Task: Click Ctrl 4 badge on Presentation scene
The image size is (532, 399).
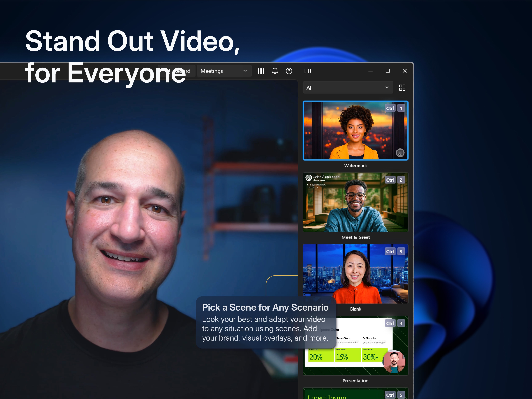Action: [x=395, y=323]
